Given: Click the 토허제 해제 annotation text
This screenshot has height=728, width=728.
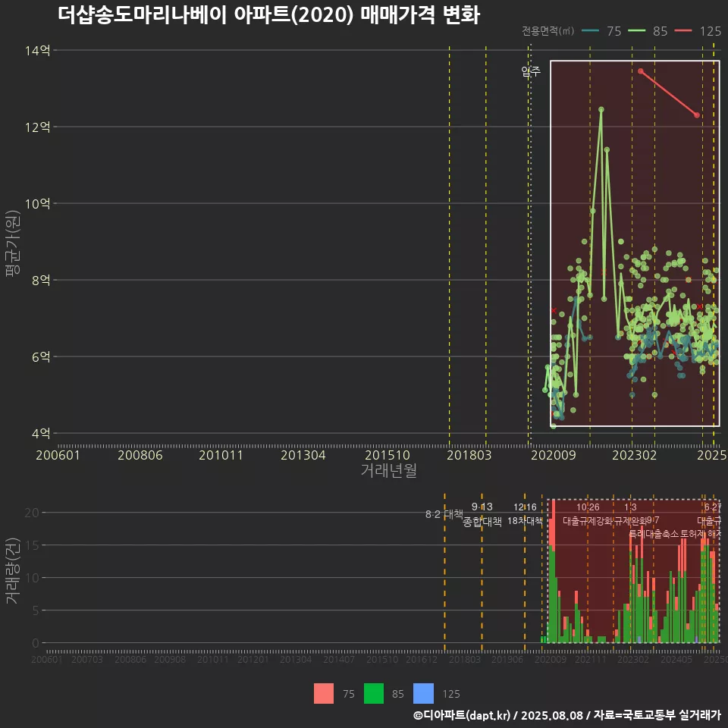Looking at the screenshot, I should click(x=701, y=534).
